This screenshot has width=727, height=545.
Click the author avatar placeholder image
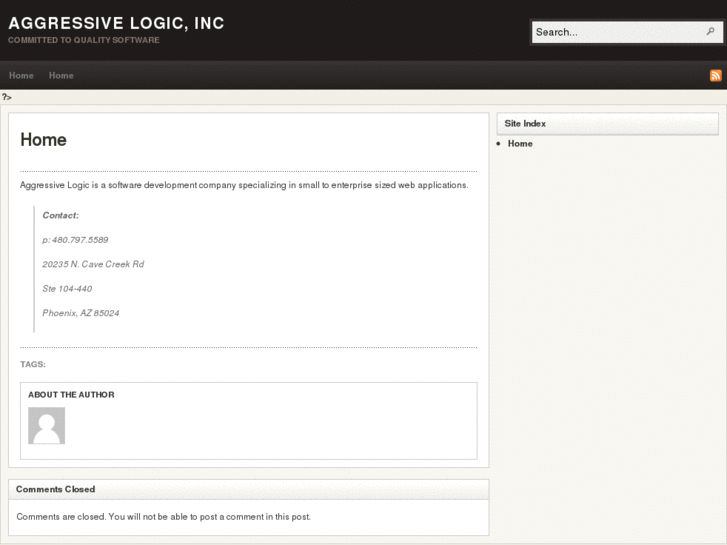pyautogui.click(x=46, y=425)
